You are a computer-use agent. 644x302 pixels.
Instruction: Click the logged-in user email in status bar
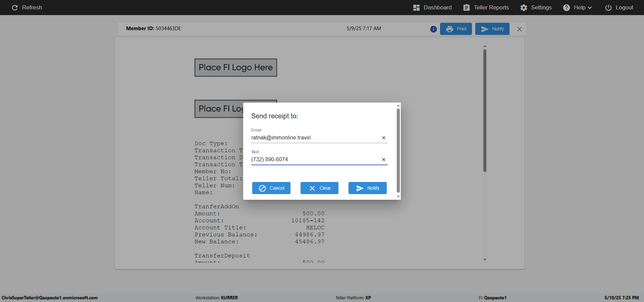tap(50, 298)
